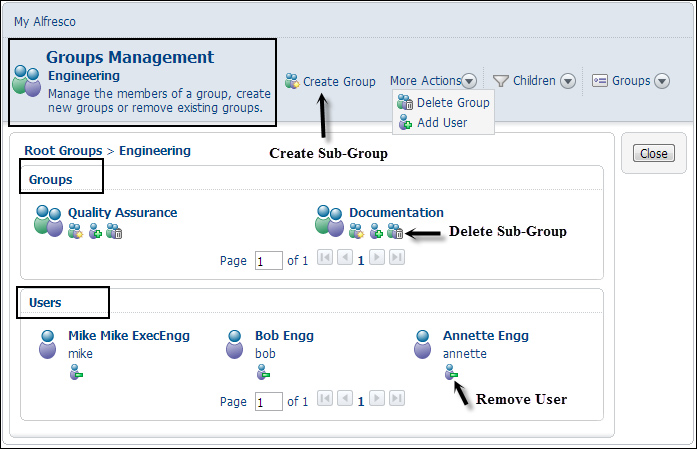This screenshot has height=449, width=697.
Task: Click the Groups section page number field
Action: coord(268,261)
